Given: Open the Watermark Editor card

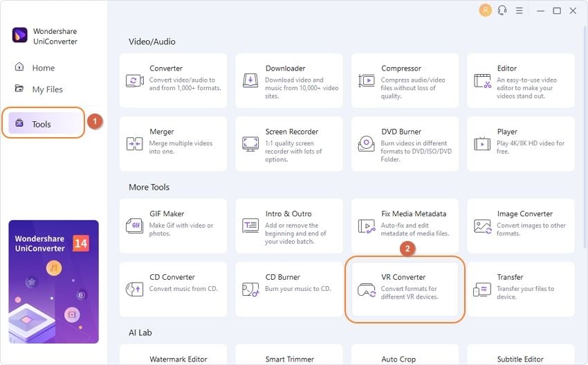Looking at the screenshot, I should pos(173,355).
